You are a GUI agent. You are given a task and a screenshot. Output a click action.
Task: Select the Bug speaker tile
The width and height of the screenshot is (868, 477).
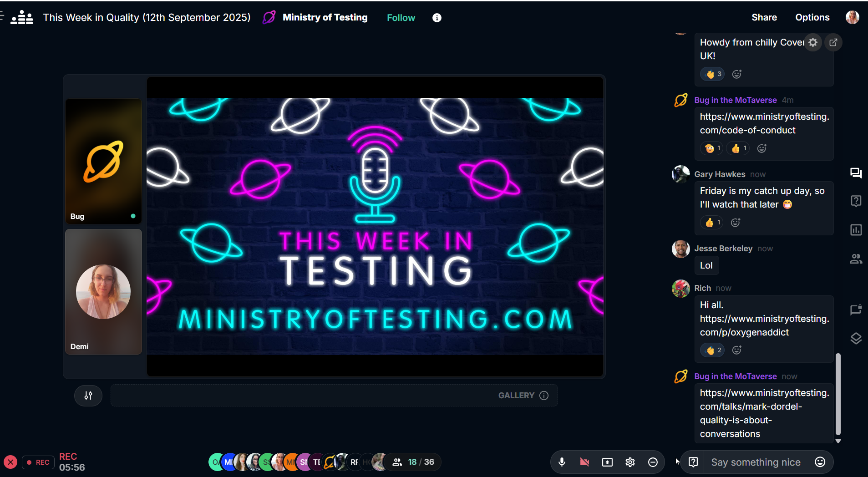pyautogui.click(x=104, y=161)
